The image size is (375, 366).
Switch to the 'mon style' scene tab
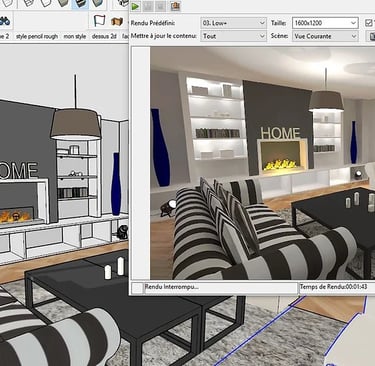pos(75,36)
